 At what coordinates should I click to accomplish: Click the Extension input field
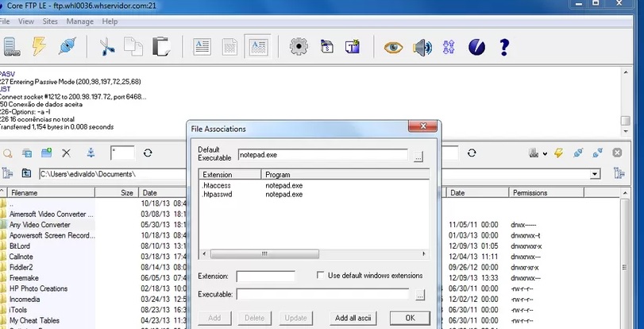265,276
